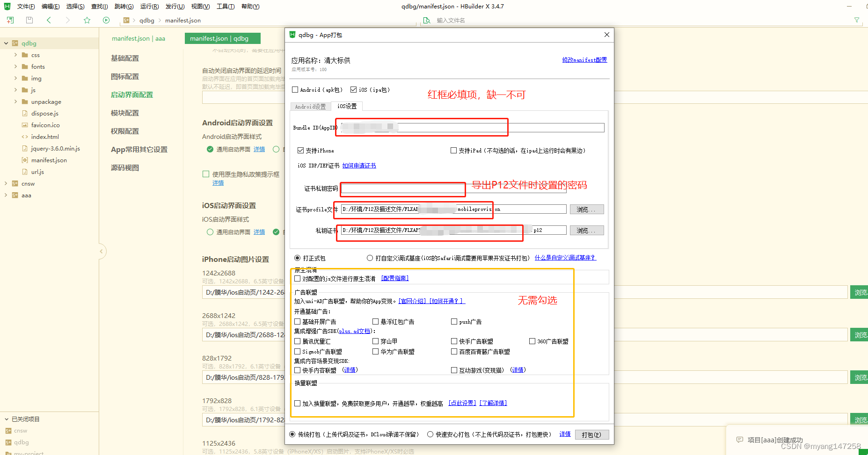
Task: Click the HBuilder logo icon in title bar
Action: point(7,7)
